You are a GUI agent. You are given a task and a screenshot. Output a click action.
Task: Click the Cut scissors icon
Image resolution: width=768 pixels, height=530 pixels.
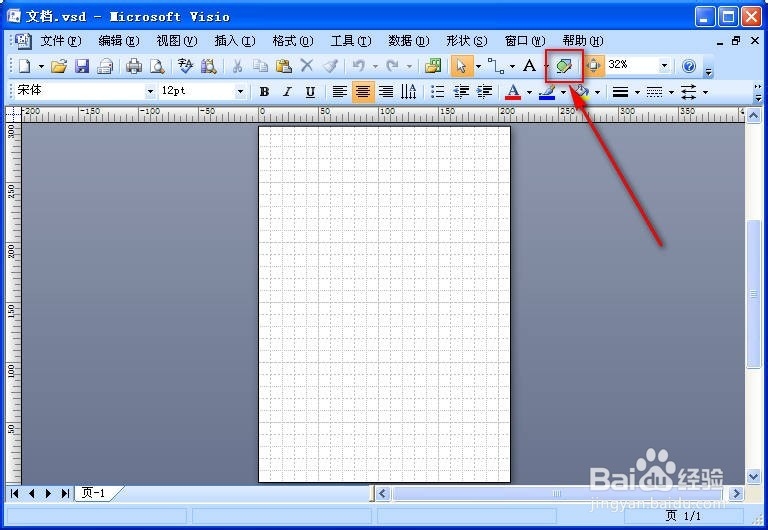(238, 66)
